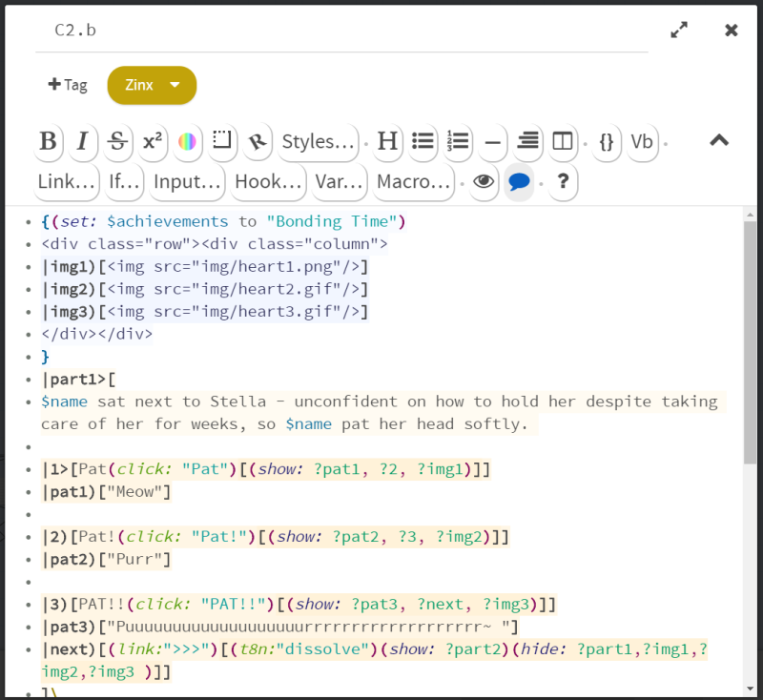Add dashed border style button
The height and width of the screenshot is (700, 763).
[222, 141]
